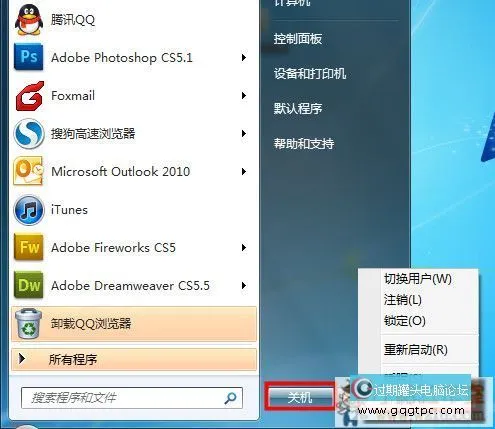Click the recycle bin icon for 卸载QQ浏览器
This screenshot has width=495, height=429.
[x=29, y=323]
